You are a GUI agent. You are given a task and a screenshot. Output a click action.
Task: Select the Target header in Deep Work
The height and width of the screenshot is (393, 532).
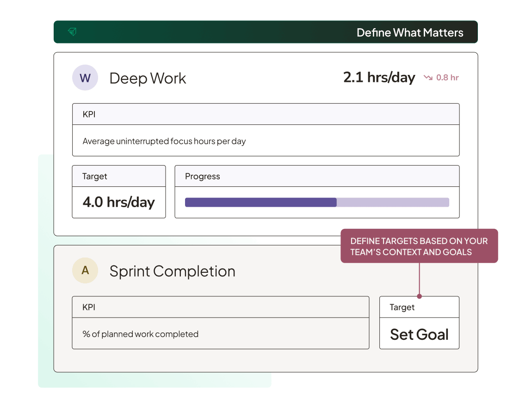click(95, 176)
